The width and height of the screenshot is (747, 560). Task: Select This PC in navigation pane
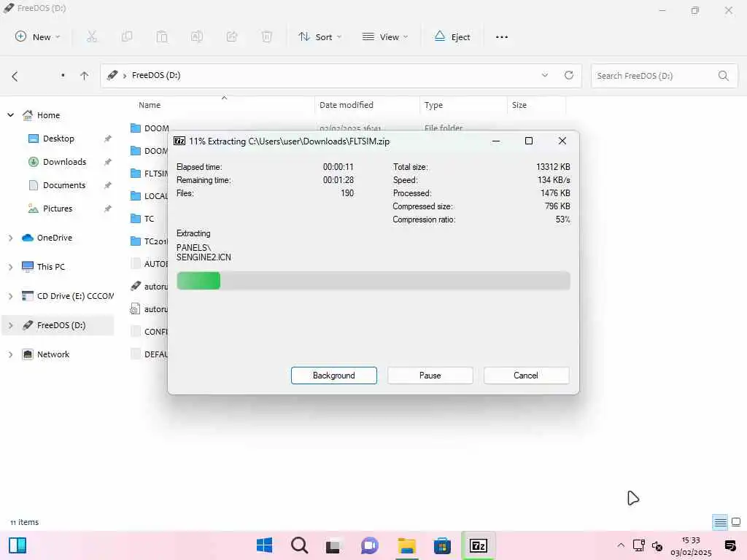click(x=50, y=267)
